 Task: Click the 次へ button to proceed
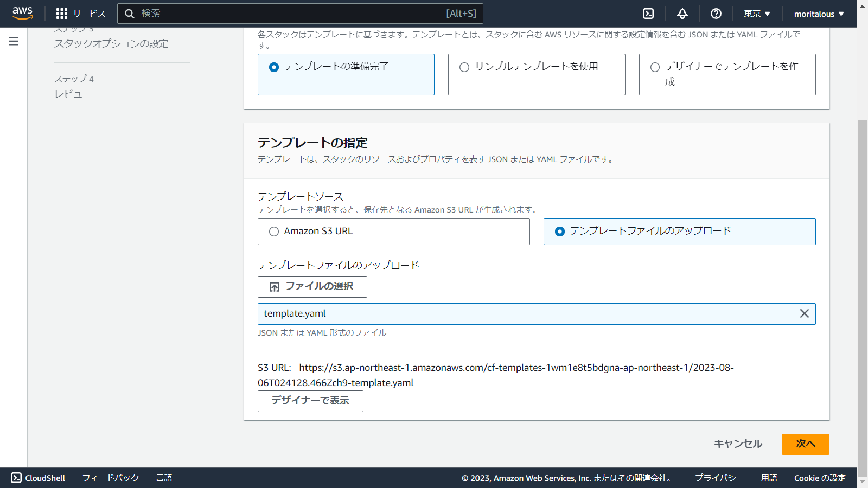coord(805,444)
